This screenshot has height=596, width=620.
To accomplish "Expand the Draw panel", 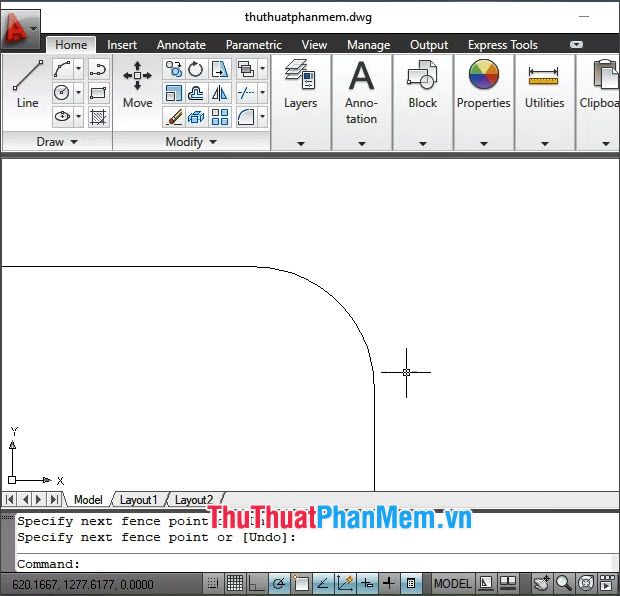I will click(x=57, y=142).
